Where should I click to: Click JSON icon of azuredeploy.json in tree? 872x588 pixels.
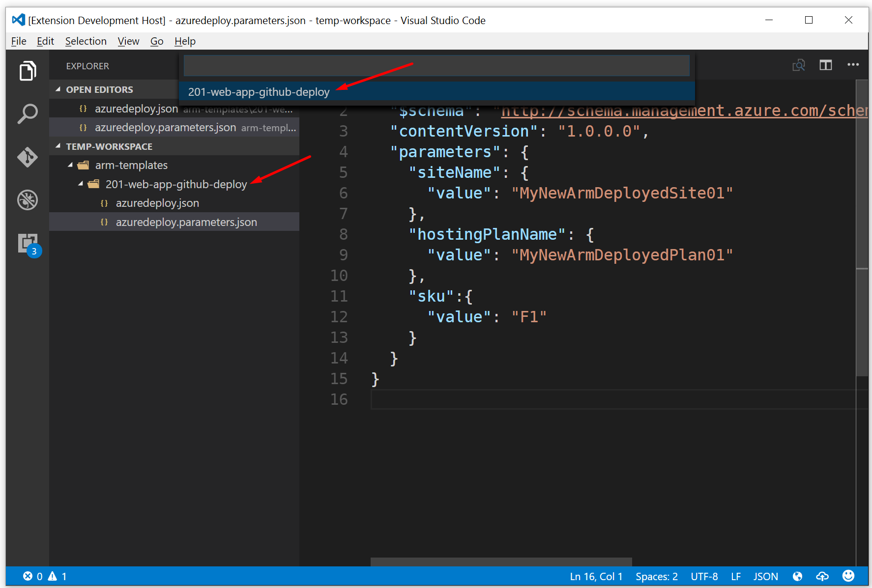pyautogui.click(x=104, y=203)
